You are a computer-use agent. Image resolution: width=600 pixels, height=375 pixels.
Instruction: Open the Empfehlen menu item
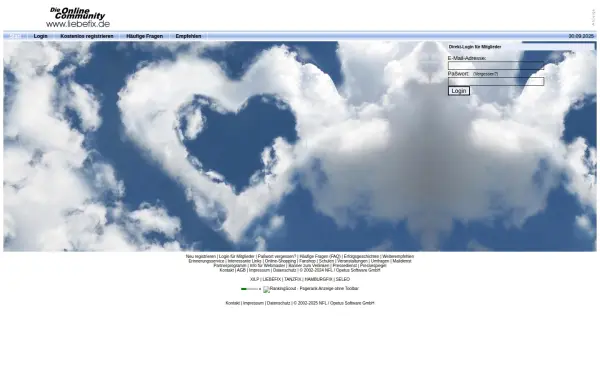tap(188, 36)
